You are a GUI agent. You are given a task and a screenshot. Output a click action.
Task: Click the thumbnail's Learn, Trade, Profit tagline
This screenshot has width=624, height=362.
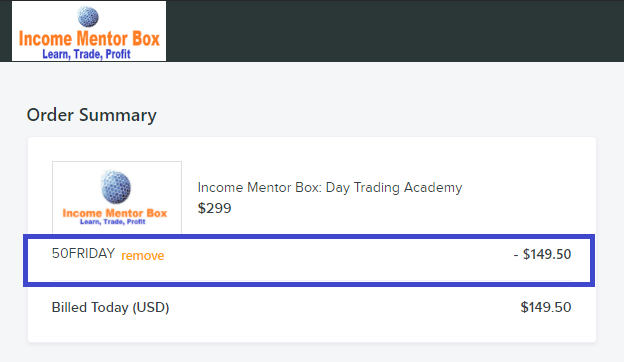tap(113, 222)
